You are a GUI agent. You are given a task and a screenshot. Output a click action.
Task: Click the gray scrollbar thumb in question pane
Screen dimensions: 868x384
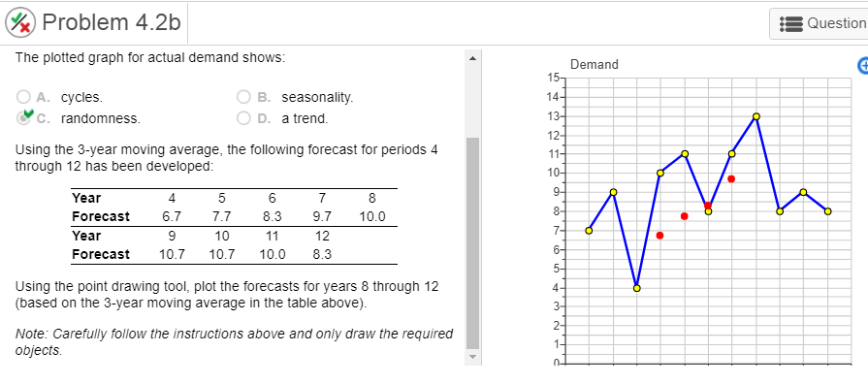(x=472, y=242)
